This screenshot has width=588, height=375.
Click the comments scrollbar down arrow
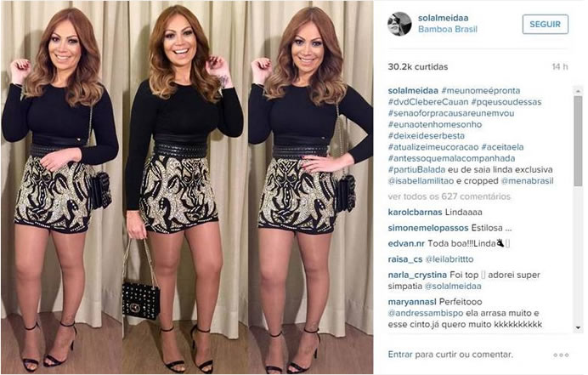pyautogui.click(x=578, y=327)
